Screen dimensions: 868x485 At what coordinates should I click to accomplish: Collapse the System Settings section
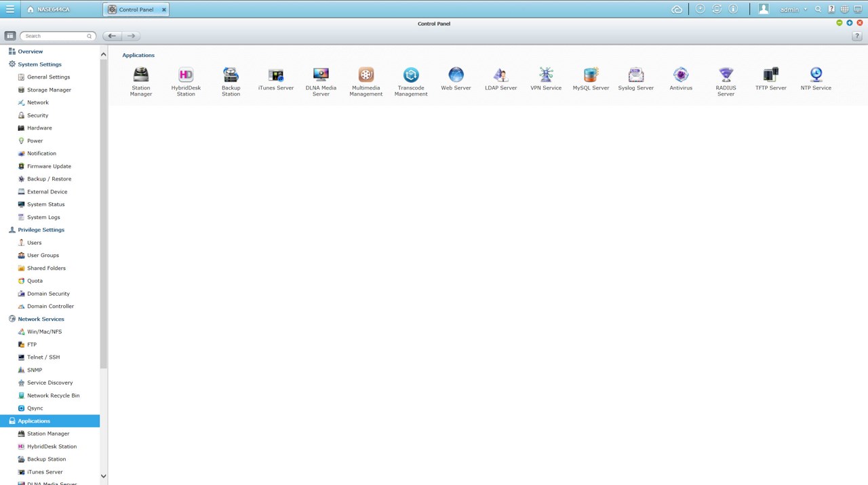(40, 64)
